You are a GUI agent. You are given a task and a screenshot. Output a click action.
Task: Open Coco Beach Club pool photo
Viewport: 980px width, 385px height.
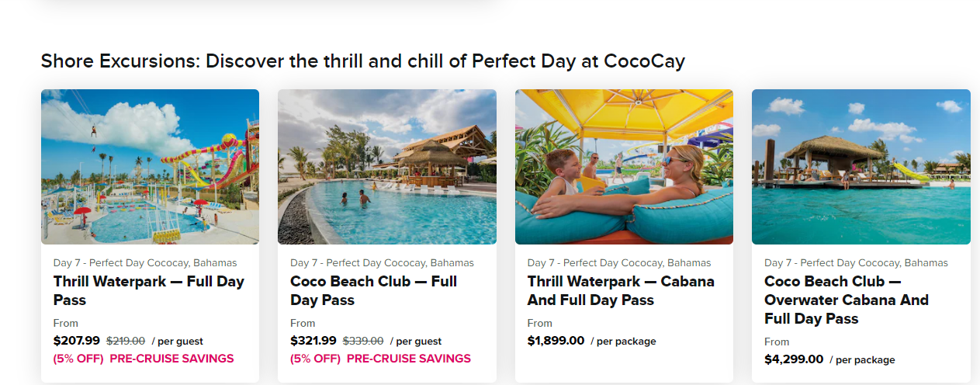point(387,167)
